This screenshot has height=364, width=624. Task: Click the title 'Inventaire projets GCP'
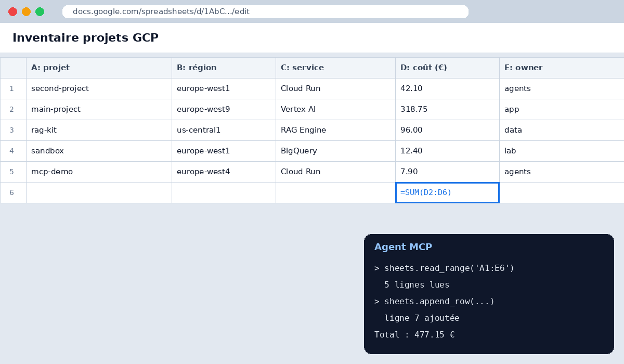click(85, 37)
